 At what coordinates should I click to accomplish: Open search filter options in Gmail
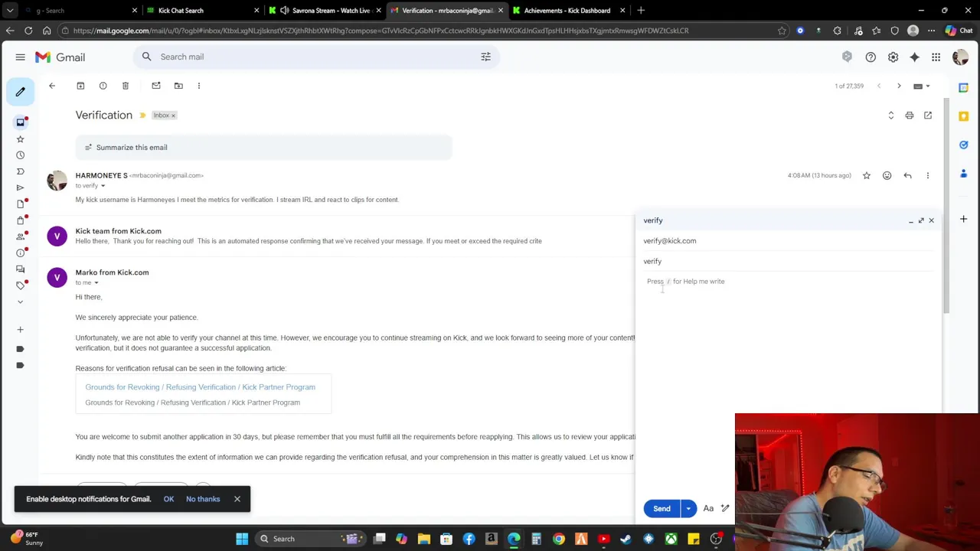click(485, 57)
